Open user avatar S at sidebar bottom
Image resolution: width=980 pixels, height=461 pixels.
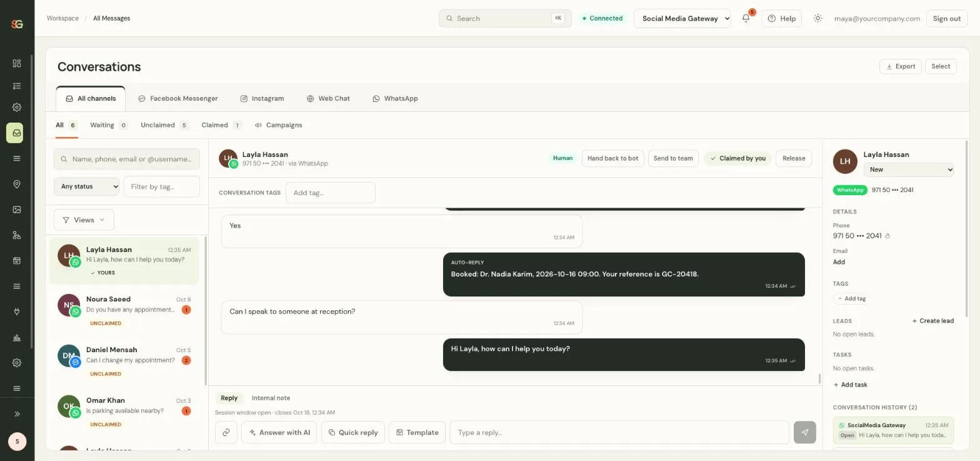tap(17, 442)
